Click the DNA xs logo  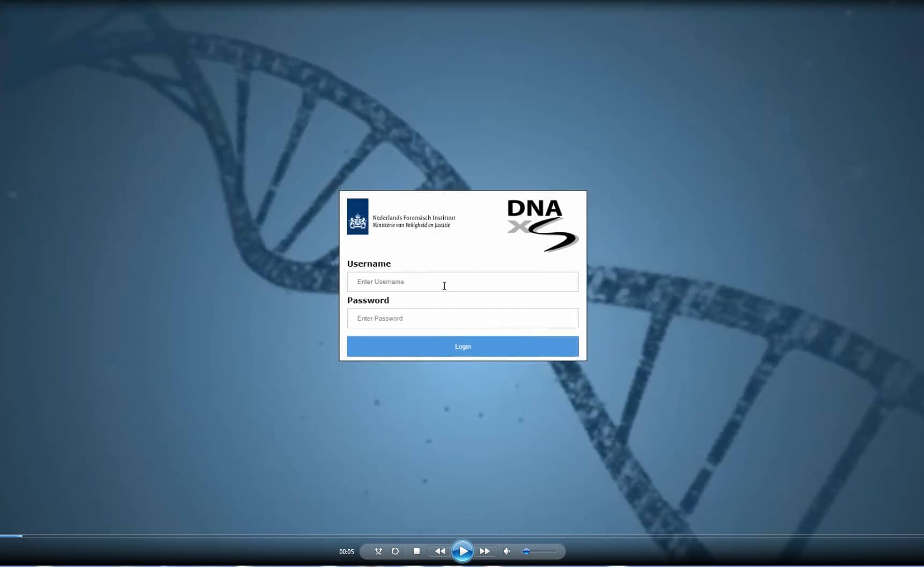[x=542, y=225]
